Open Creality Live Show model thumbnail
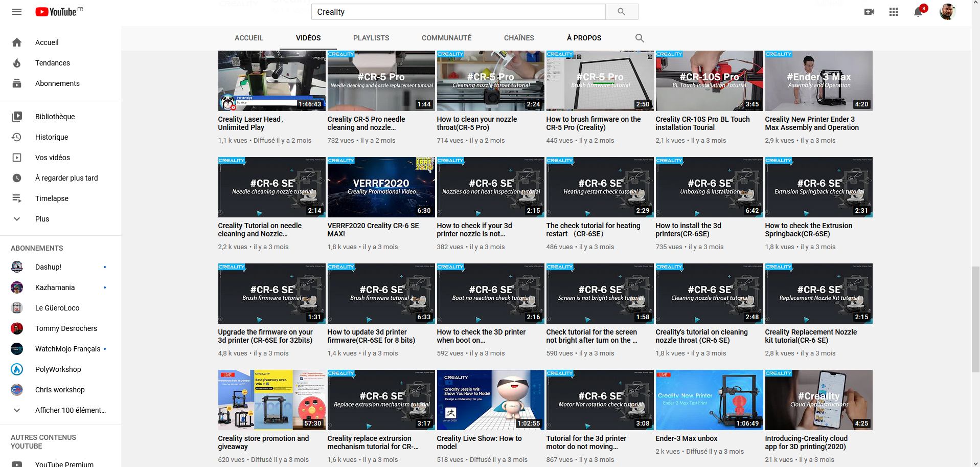Viewport: 980px width, 467px height. click(x=490, y=400)
